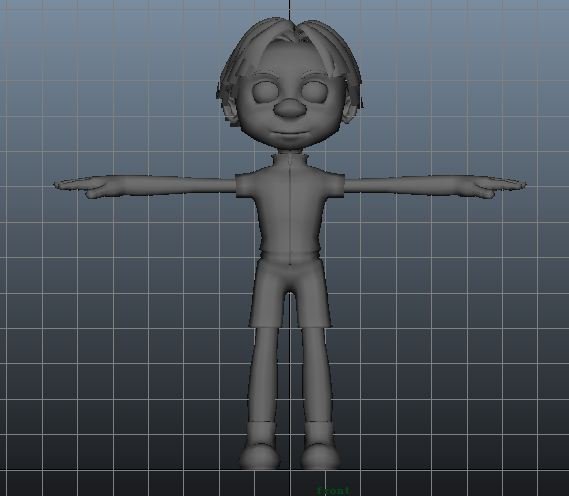Viewport: 569px width, 496px height.
Task: Click the character's smiling mouth
Action: pos(289,133)
